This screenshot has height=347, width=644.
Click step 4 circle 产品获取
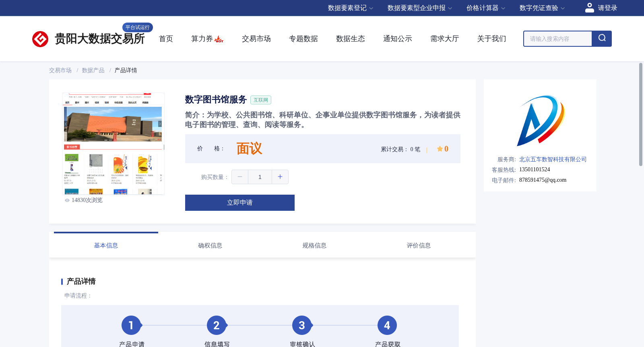[x=387, y=325]
